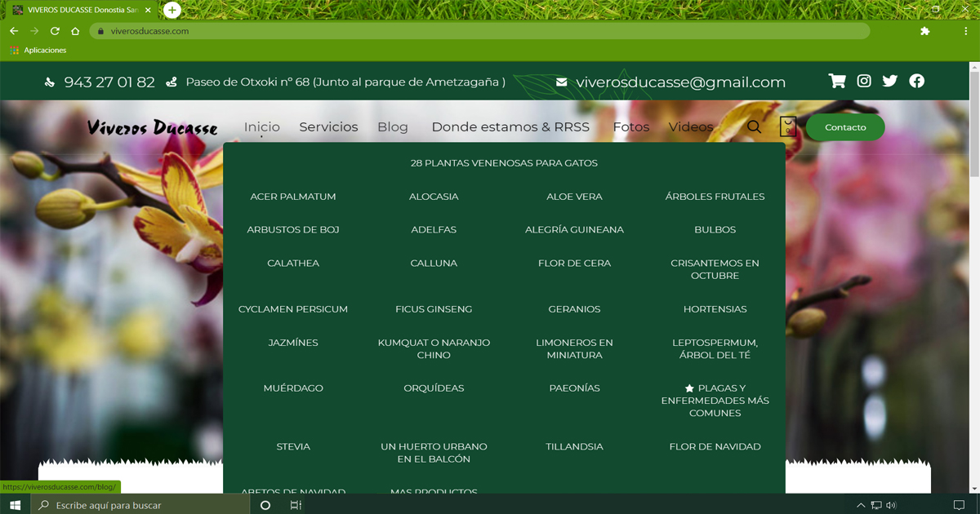Reload the page
Viewport: 980px width, 514px height.
55,31
